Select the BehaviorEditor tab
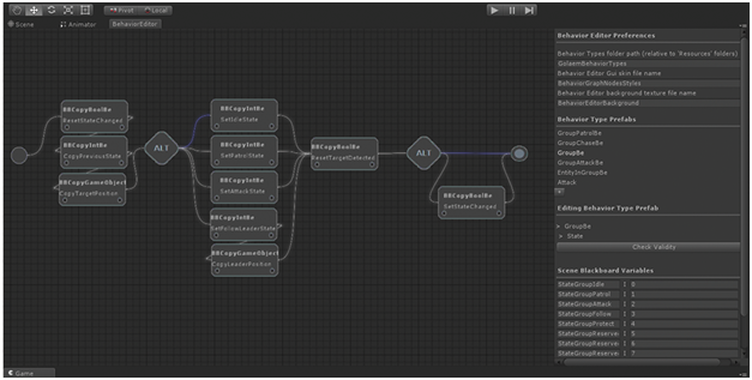Image resolution: width=752 pixels, height=380 pixels. [x=135, y=24]
